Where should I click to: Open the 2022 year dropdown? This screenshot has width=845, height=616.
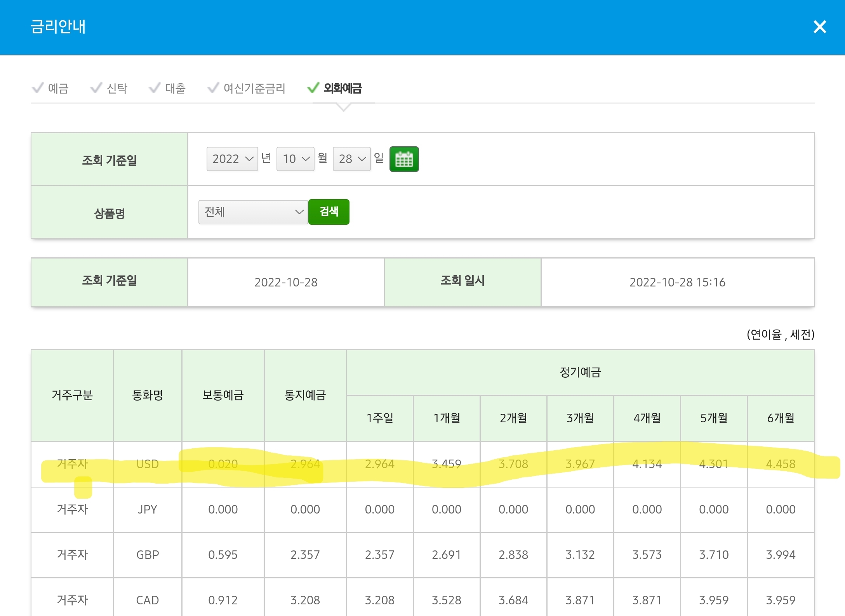tap(232, 159)
